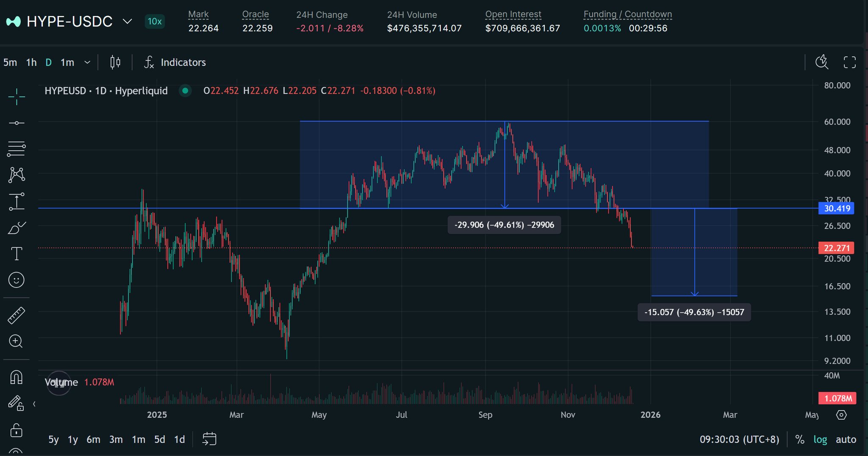The image size is (868, 456).
Task: Select the brush drawing tool
Action: (x=17, y=228)
